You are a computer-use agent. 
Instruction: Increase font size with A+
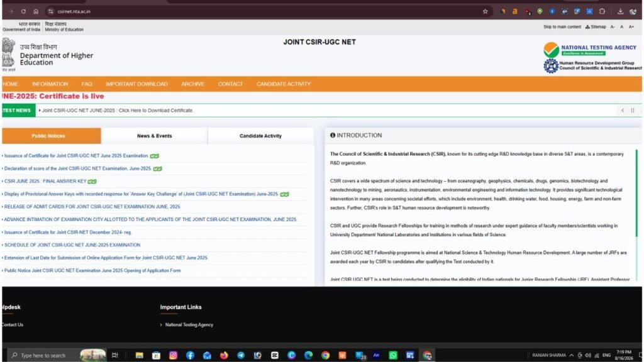tap(631, 26)
